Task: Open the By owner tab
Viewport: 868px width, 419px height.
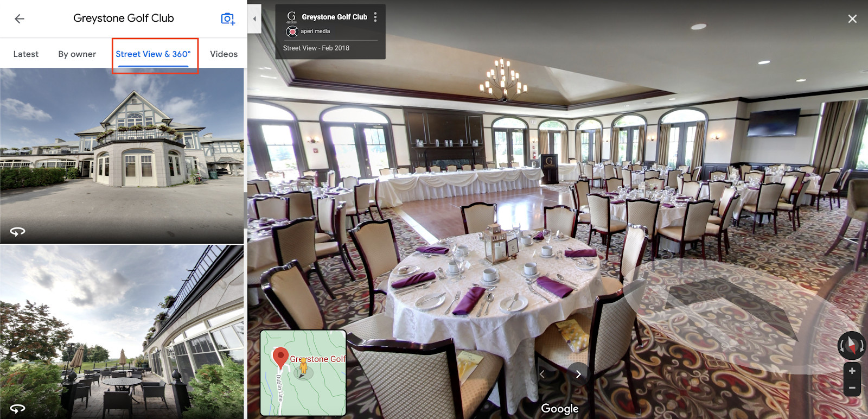Action: pyautogui.click(x=77, y=54)
